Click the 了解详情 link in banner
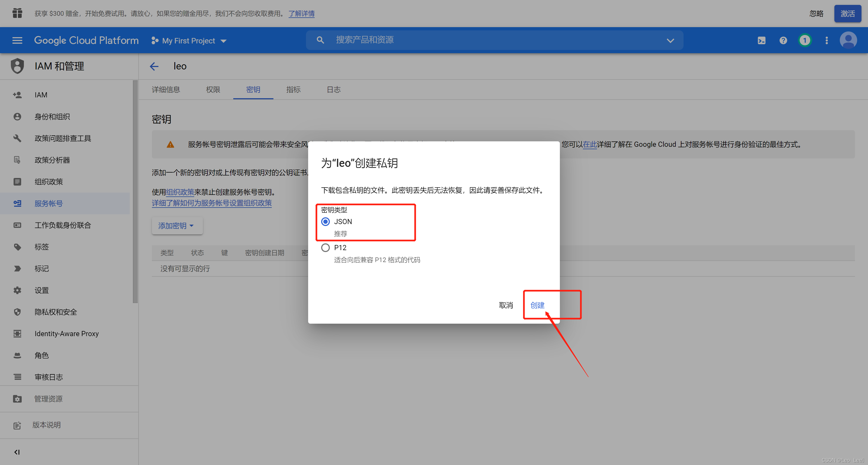Image resolution: width=868 pixels, height=465 pixels. pyautogui.click(x=302, y=14)
